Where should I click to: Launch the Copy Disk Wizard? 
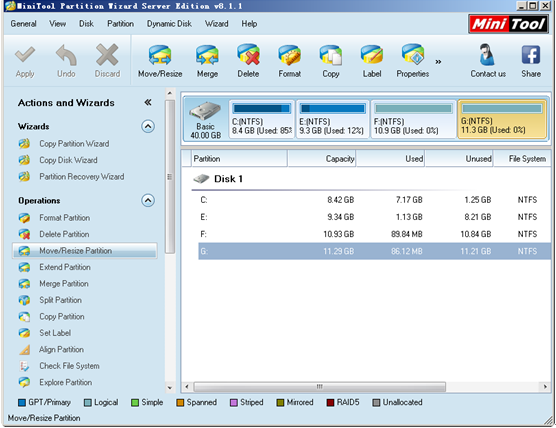tap(68, 160)
